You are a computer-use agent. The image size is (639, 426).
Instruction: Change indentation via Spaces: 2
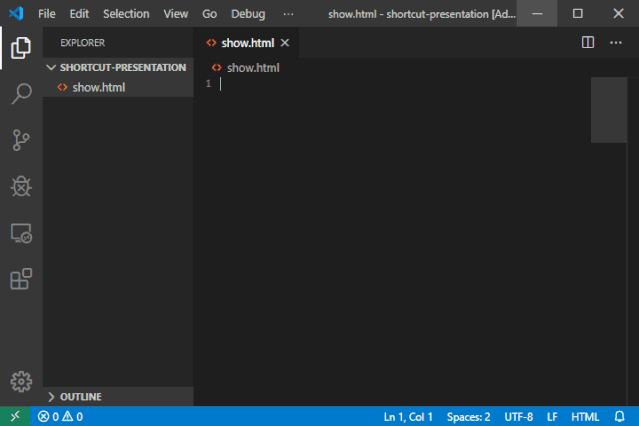[x=468, y=417]
